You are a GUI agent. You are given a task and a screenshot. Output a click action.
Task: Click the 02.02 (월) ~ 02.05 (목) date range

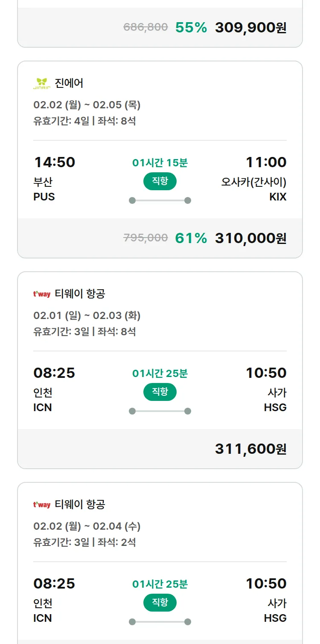(x=87, y=105)
